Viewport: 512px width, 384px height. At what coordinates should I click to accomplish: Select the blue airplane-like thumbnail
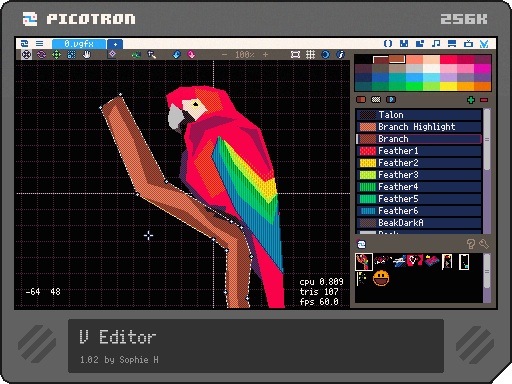(x=399, y=261)
